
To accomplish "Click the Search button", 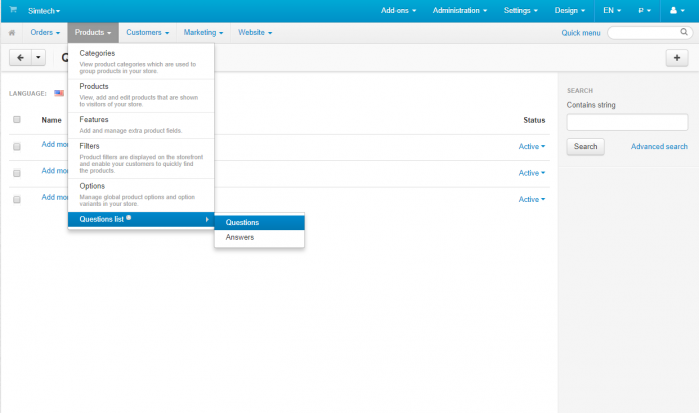I will point(585,146).
